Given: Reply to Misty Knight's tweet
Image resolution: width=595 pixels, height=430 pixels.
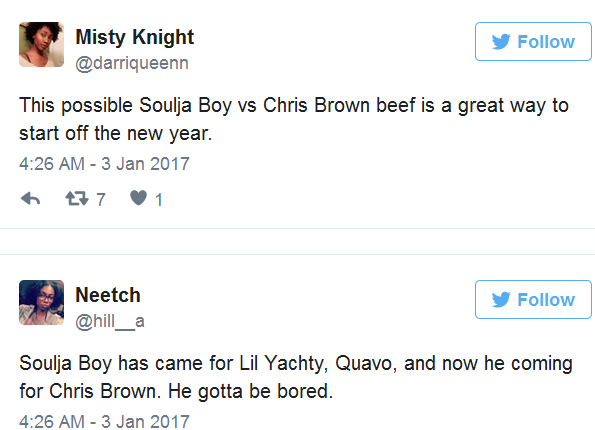Looking at the screenshot, I should tap(30, 198).
